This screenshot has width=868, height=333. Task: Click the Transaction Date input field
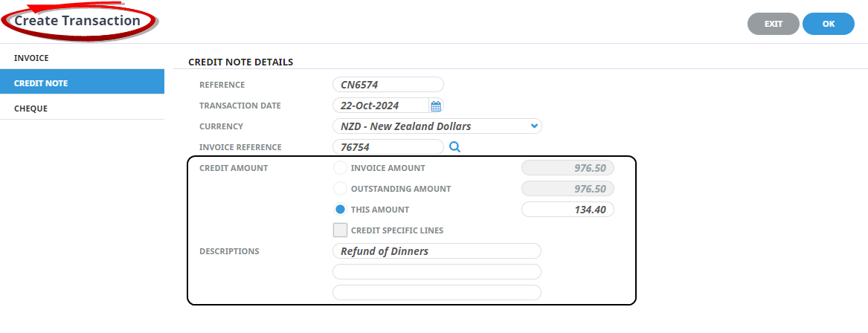coord(380,106)
